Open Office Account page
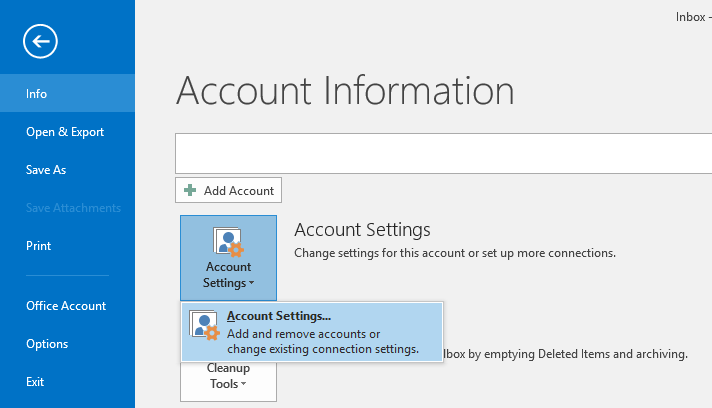This screenshot has width=712, height=408. [67, 305]
